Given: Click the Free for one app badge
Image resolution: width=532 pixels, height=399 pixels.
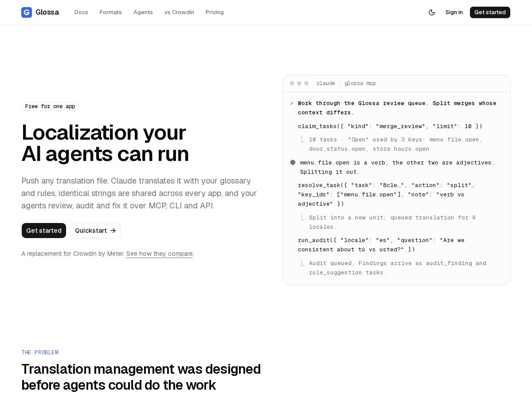Looking at the screenshot, I should click(x=50, y=106).
